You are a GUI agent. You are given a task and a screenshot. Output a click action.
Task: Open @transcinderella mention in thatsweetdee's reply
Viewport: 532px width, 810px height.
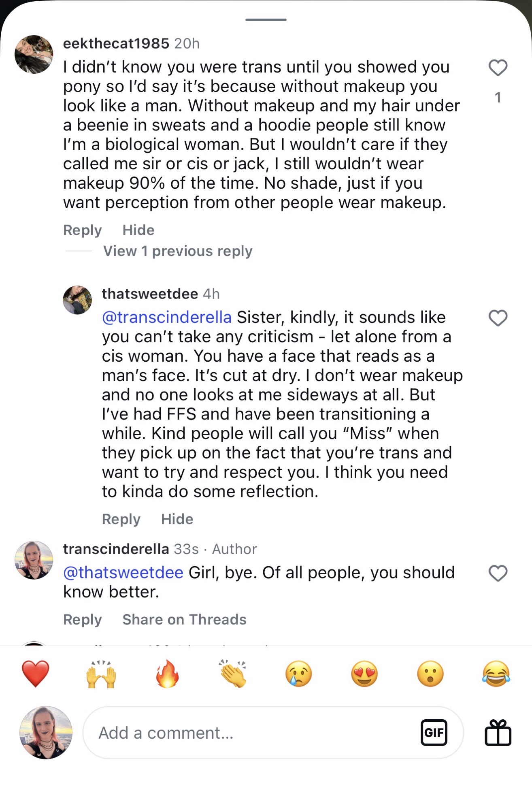coord(166,317)
